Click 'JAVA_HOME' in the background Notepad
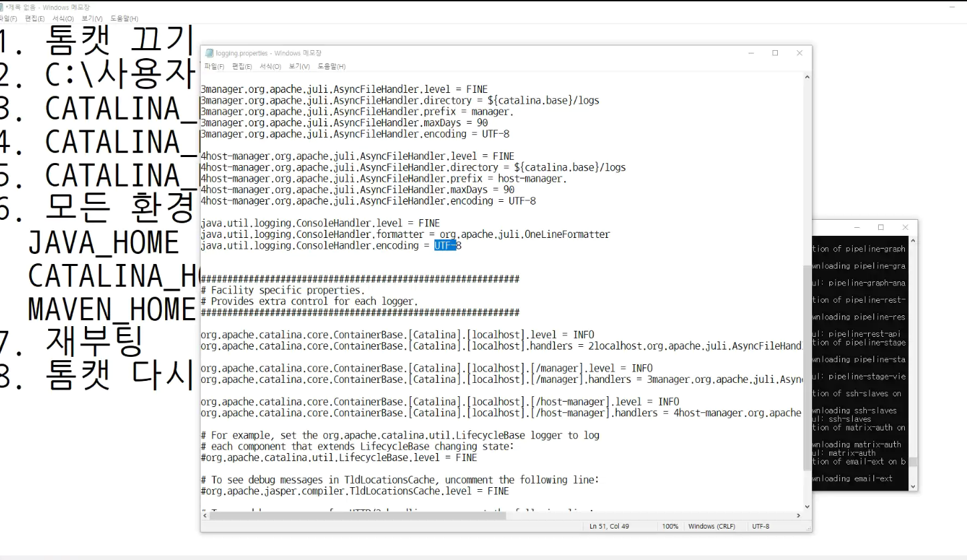This screenshot has height=560, width=967. click(103, 243)
